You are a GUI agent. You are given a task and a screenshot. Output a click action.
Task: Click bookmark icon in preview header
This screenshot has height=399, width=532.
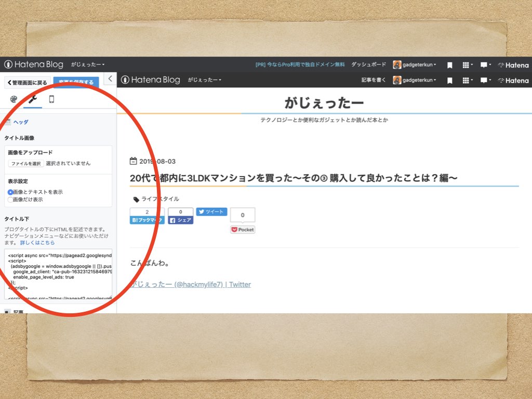(449, 81)
